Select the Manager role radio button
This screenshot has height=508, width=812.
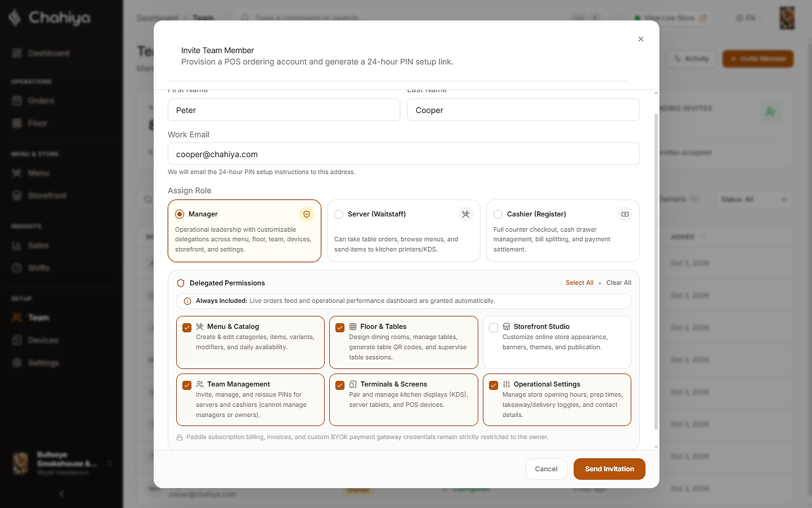pyautogui.click(x=180, y=214)
